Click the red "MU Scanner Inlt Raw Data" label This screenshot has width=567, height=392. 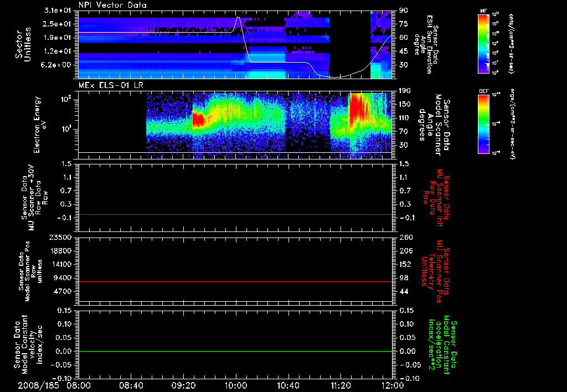point(436,198)
